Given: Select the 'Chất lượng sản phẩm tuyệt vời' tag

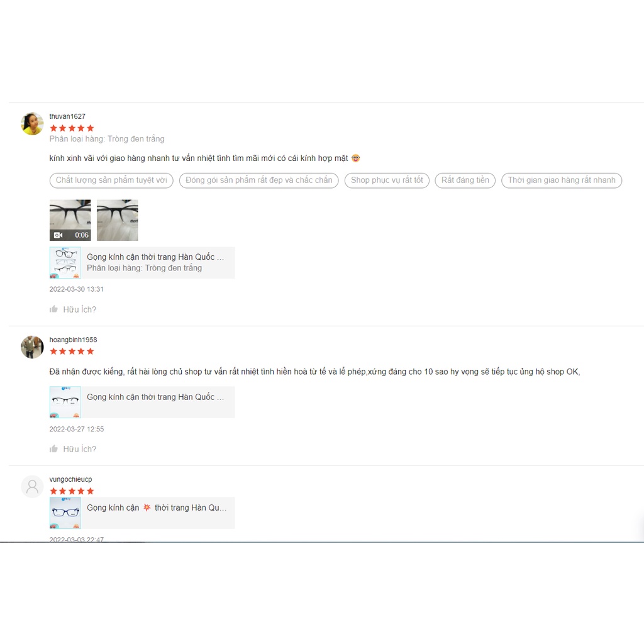Looking at the screenshot, I should (111, 180).
